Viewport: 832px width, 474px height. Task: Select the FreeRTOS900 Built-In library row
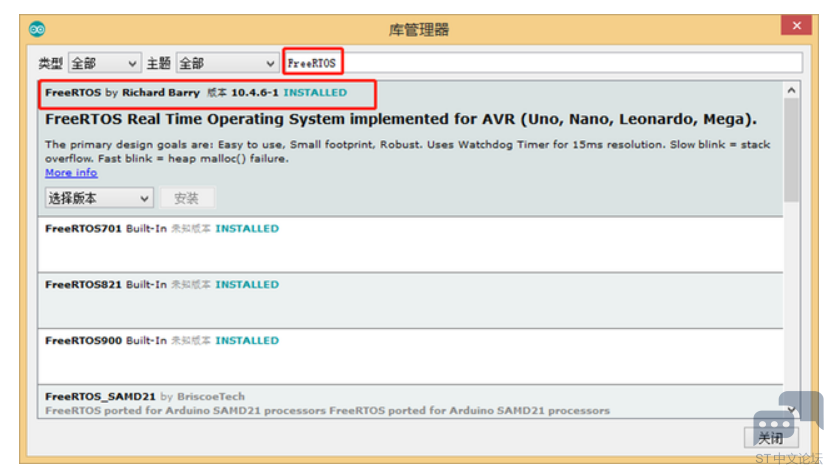(410, 357)
